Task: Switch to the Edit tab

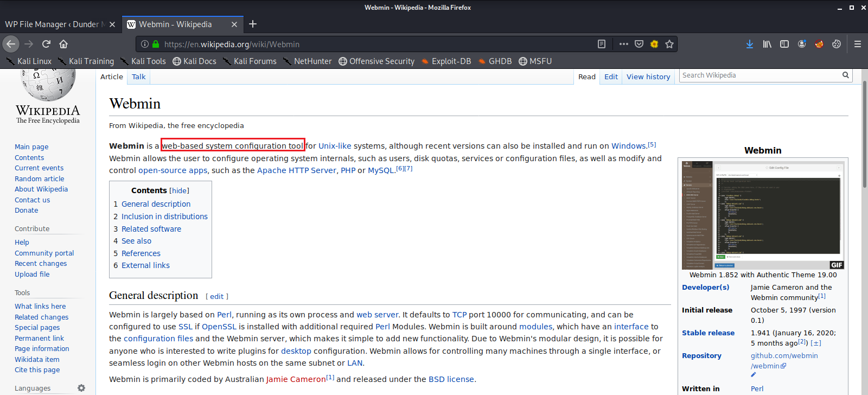Action: click(x=611, y=77)
